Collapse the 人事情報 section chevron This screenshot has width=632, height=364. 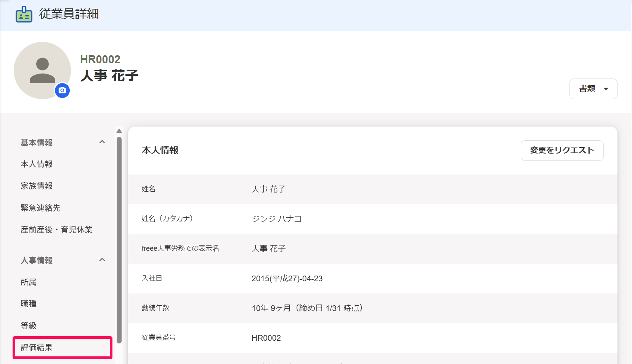102,260
